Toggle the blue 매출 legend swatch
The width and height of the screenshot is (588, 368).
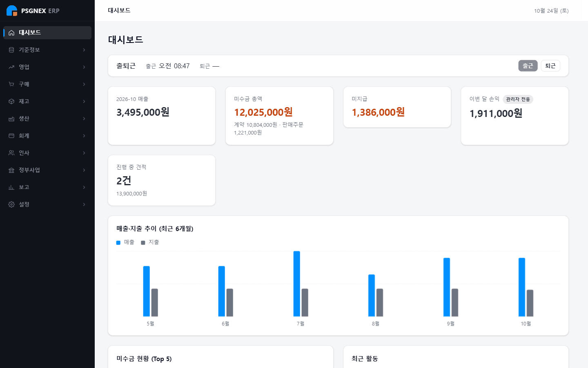click(118, 242)
